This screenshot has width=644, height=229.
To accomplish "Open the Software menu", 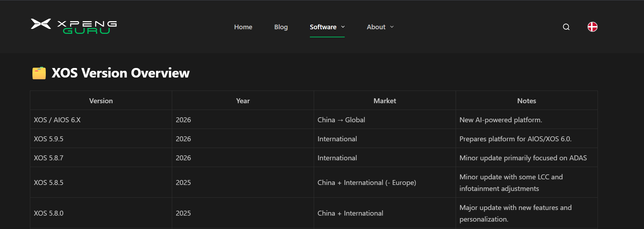I will click(323, 27).
